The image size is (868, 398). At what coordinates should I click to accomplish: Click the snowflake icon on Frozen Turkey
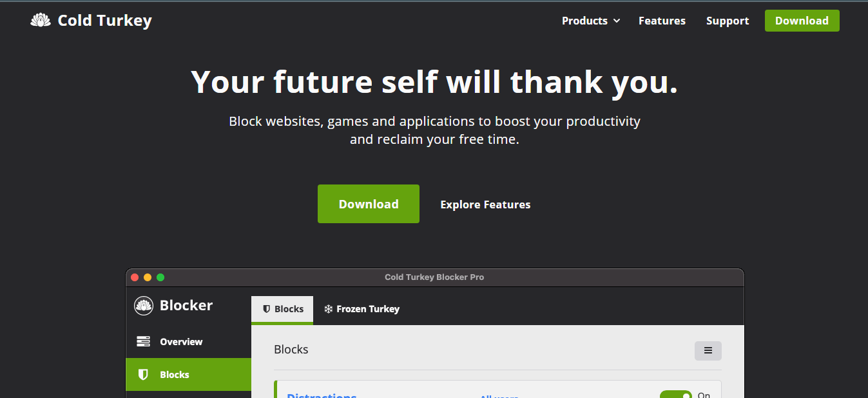tap(328, 310)
